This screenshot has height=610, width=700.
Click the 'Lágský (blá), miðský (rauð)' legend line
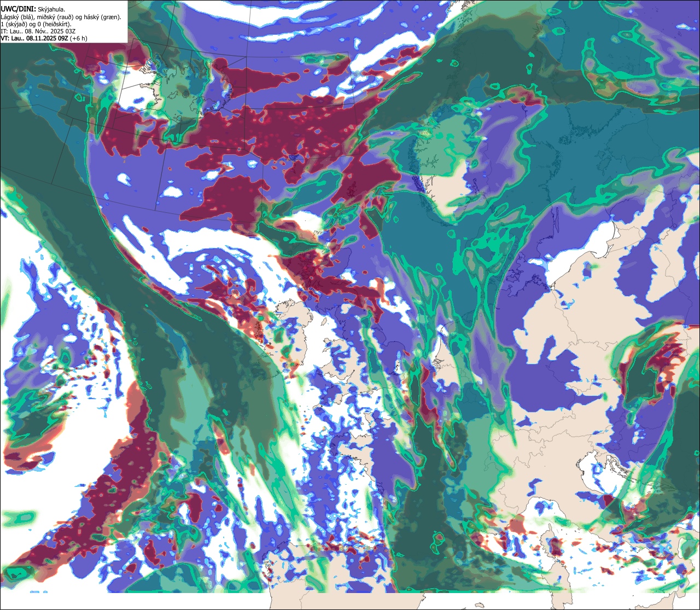(61, 16)
